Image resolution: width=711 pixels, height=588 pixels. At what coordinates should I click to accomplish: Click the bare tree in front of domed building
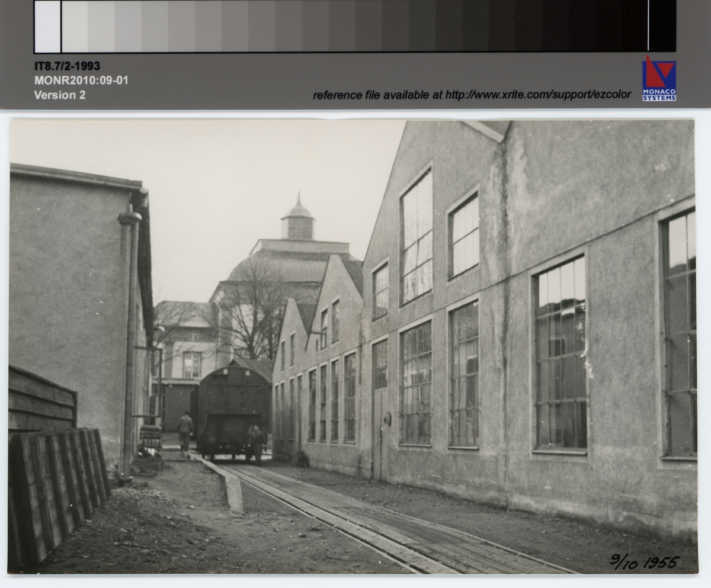click(x=256, y=308)
